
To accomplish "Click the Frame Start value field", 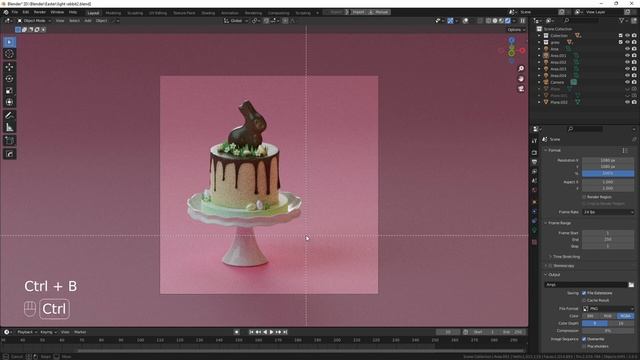I will [608, 233].
